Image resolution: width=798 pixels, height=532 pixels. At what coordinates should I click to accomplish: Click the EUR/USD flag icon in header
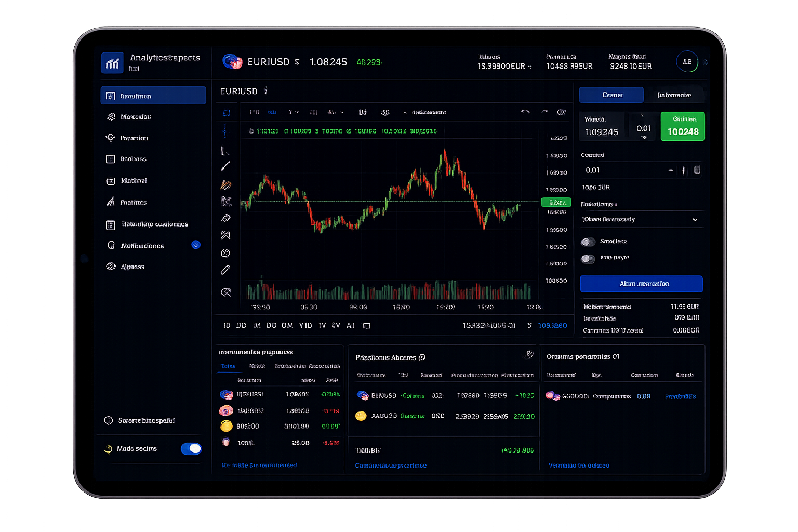tap(232, 62)
